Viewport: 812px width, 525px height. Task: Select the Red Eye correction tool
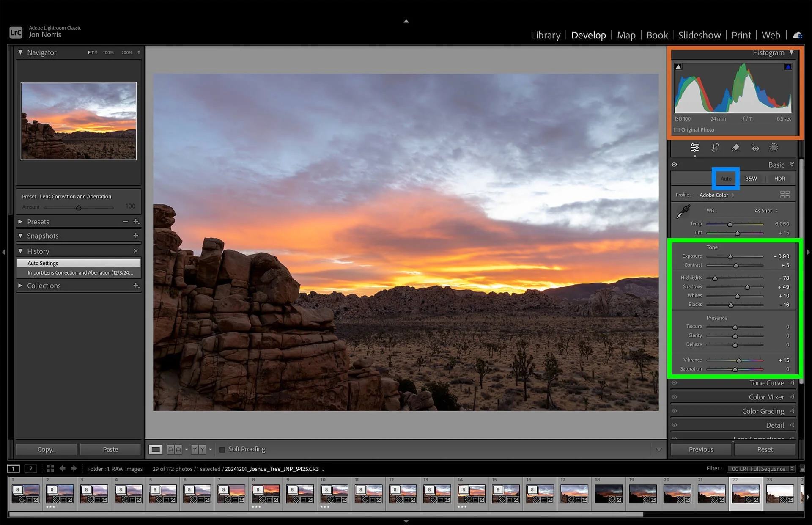point(755,148)
